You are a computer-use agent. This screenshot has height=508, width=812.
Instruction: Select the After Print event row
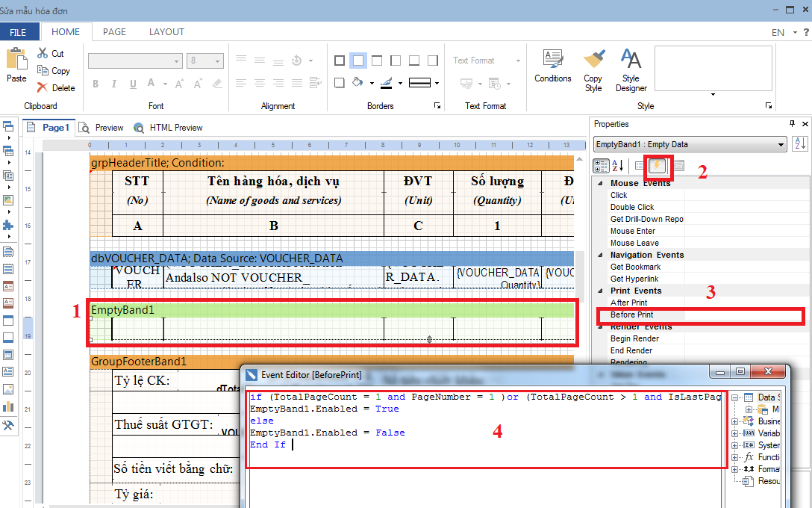pyautogui.click(x=701, y=303)
